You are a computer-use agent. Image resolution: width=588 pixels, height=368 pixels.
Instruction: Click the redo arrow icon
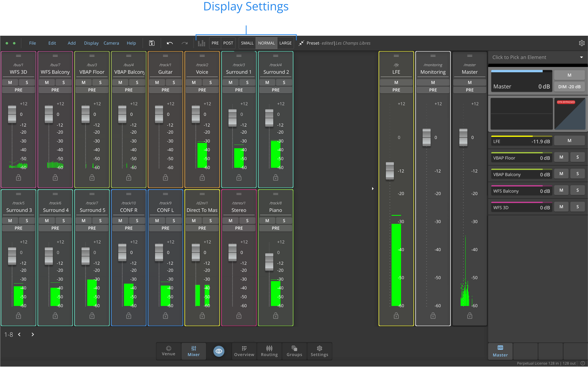[x=185, y=43]
